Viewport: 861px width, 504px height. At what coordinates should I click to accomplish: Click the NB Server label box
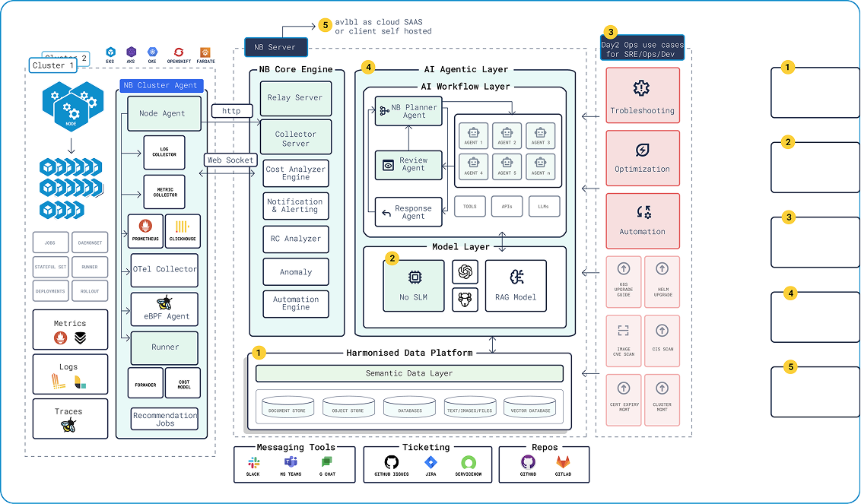coord(275,47)
